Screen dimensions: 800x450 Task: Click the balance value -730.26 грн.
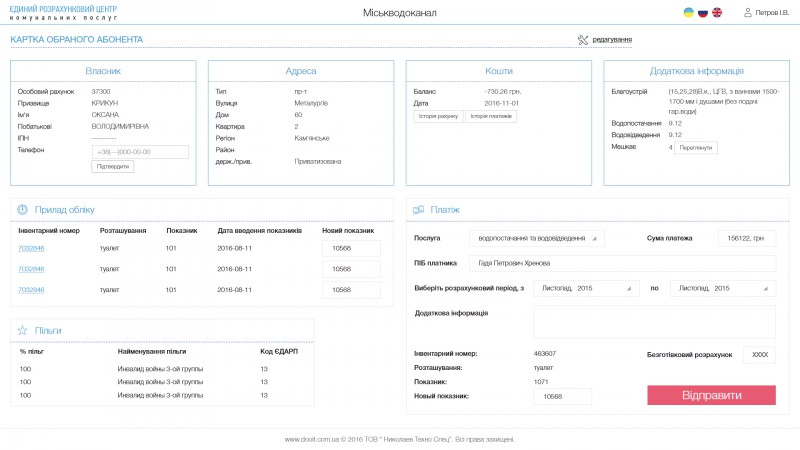(x=503, y=91)
